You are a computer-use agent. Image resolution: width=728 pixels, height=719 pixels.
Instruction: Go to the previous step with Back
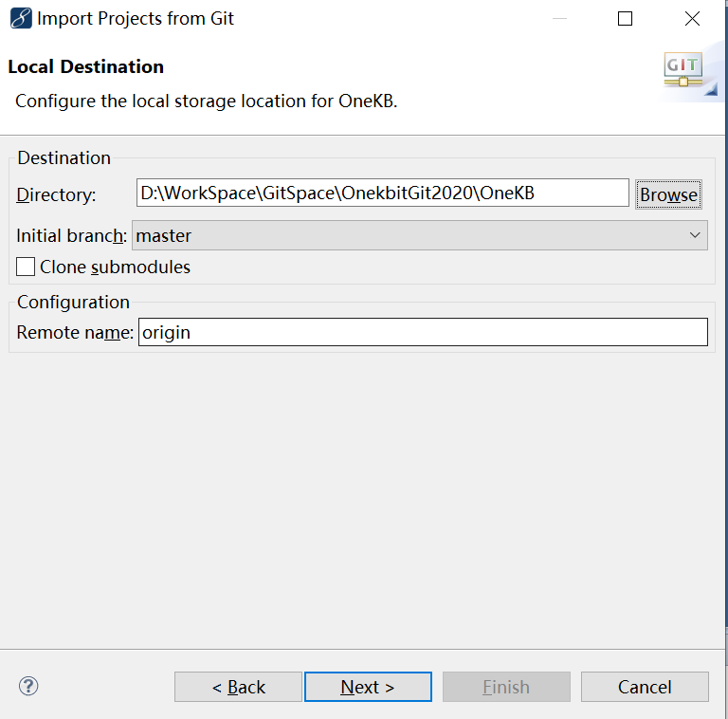pos(238,687)
